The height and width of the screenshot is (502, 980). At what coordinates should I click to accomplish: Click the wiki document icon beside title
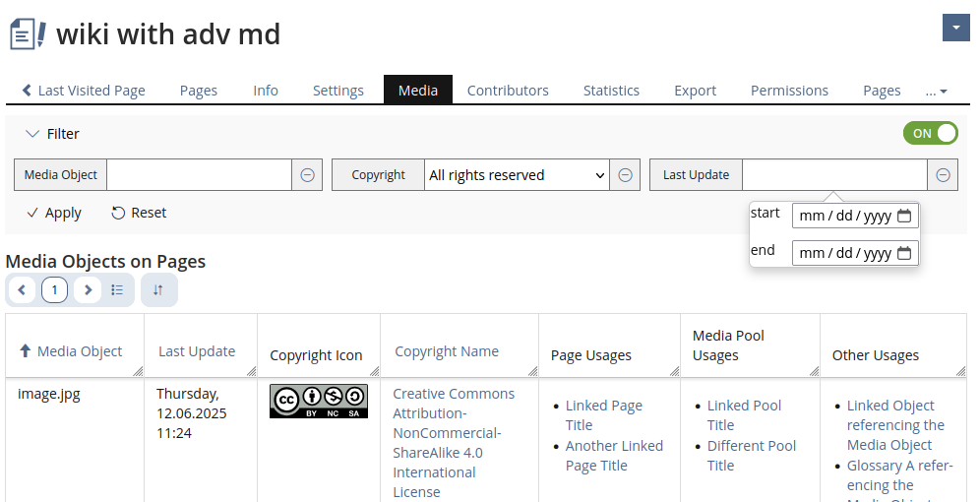pyautogui.click(x=27, y=34)
